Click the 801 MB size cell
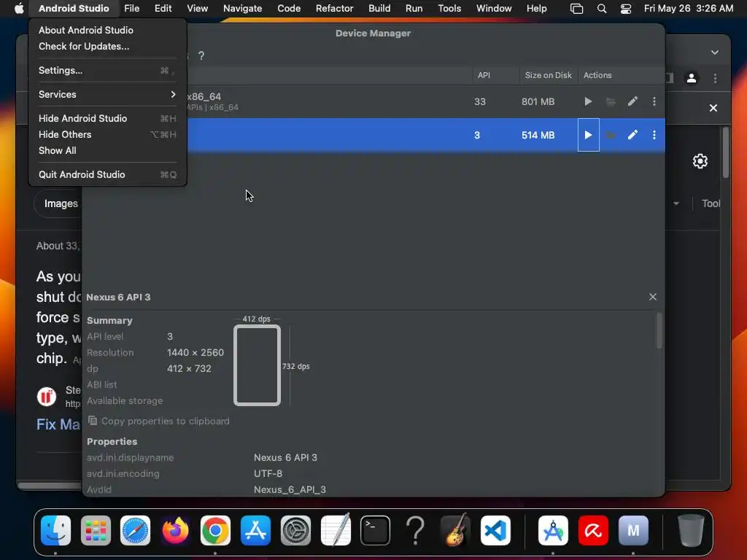The image size is (747, 560). (538, 101)
